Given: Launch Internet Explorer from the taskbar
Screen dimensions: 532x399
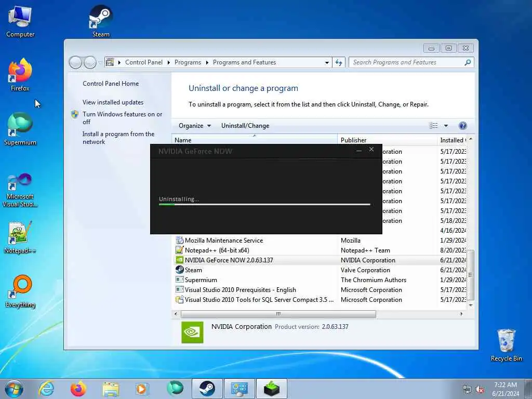Looking at the screenshot, I should point(46,389).
